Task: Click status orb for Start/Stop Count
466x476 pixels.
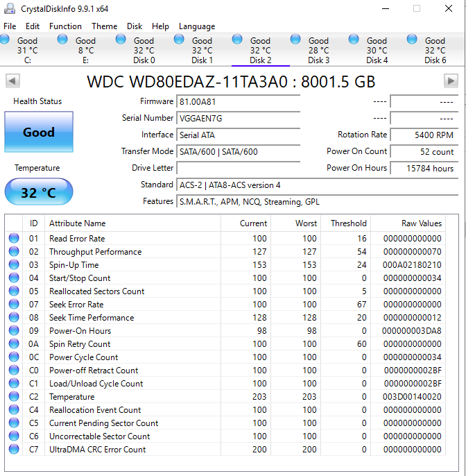Action: 14,278
